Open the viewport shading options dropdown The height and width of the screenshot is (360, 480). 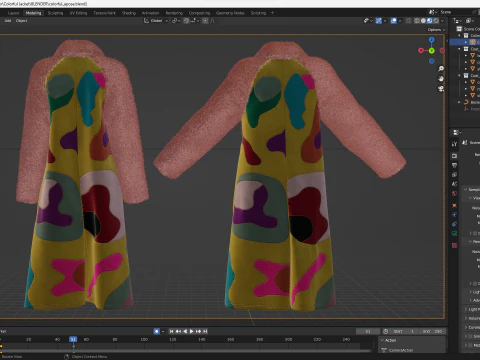coord(442,21)
